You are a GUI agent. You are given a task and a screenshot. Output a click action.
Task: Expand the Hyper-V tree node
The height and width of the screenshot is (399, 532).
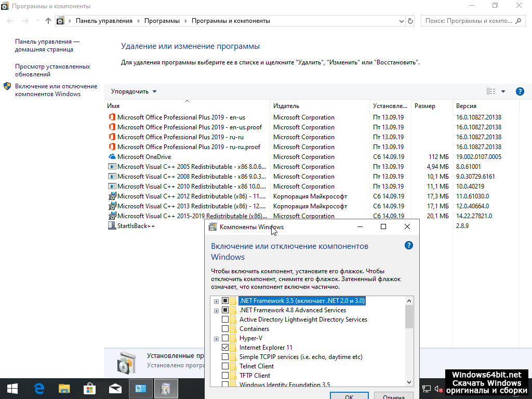pyautogui.click(x=216, y=338)
